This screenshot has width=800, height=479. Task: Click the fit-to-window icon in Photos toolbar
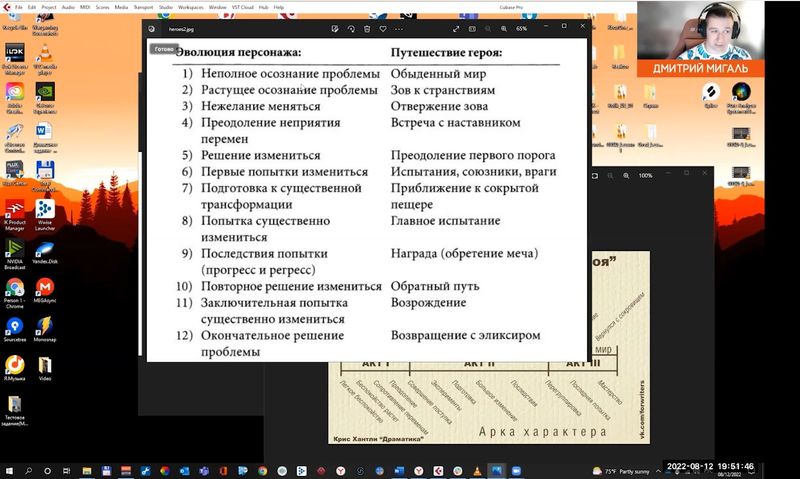point(472,29)
